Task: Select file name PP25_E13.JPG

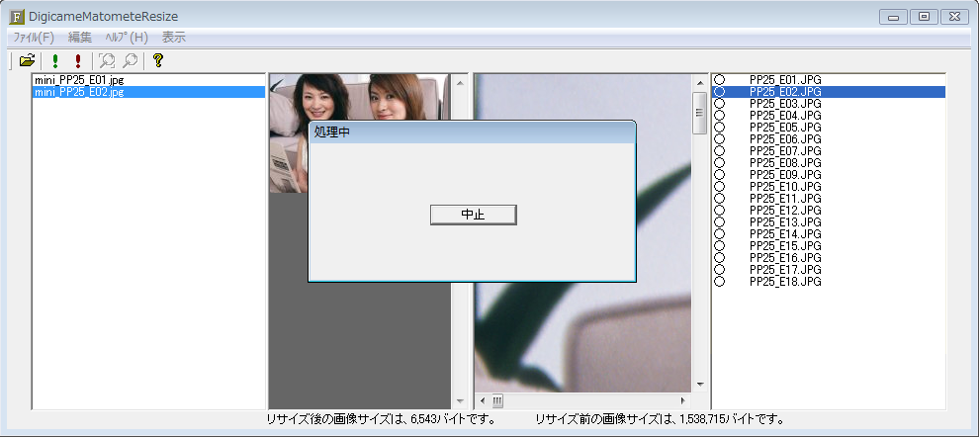Action: point(785,222)
